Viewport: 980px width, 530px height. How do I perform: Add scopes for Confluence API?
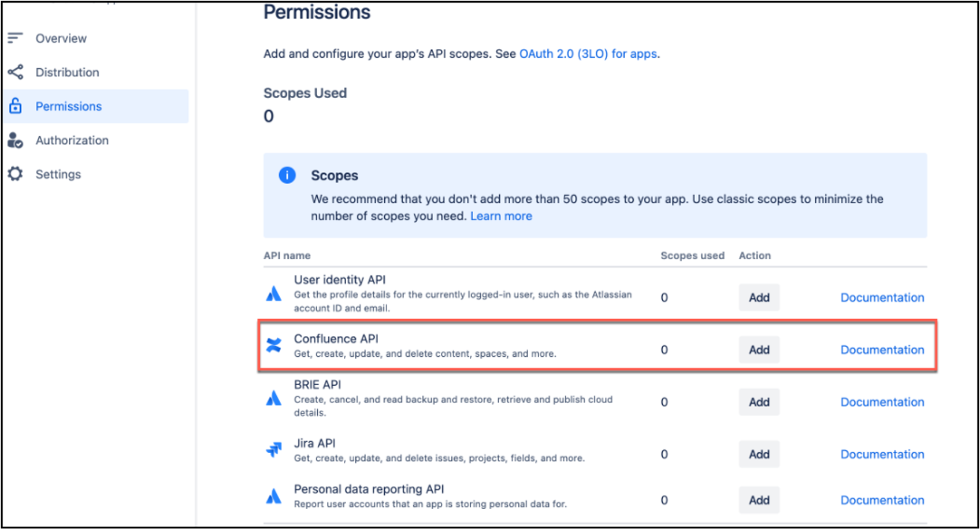[x=759, y=350]
